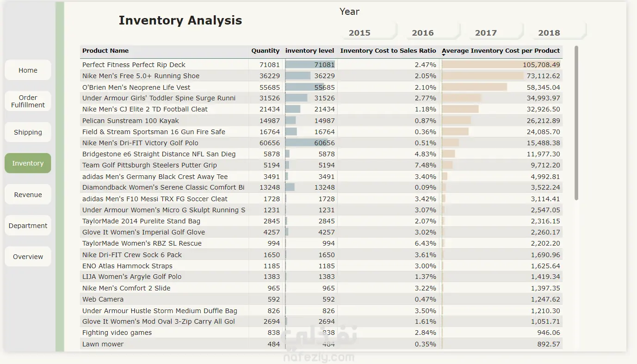Show the Overview page

click(x=28, y=257)
